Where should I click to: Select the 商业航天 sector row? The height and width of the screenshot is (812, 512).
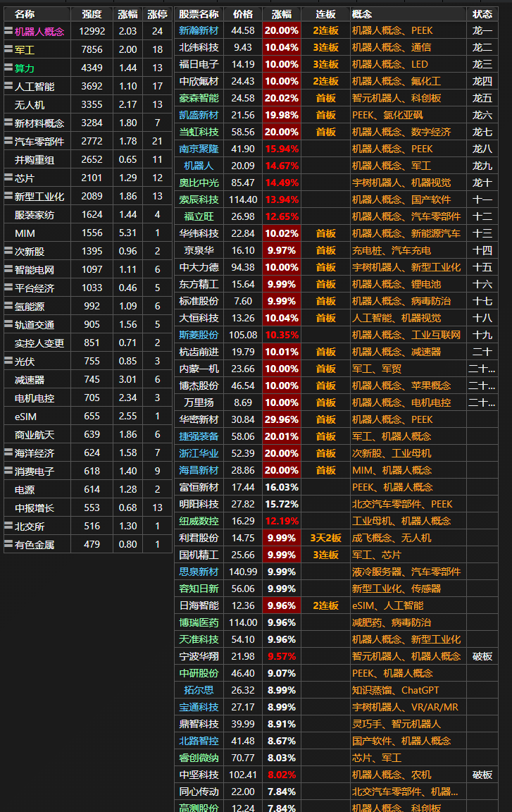coord(88,434)
